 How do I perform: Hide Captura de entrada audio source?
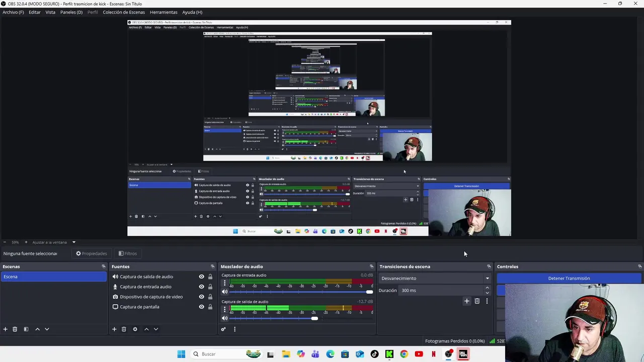201,287
